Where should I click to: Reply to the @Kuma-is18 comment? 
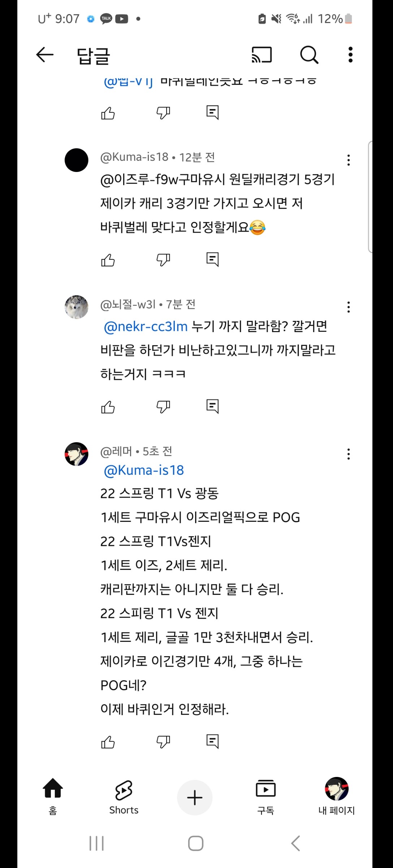[212, 259]
